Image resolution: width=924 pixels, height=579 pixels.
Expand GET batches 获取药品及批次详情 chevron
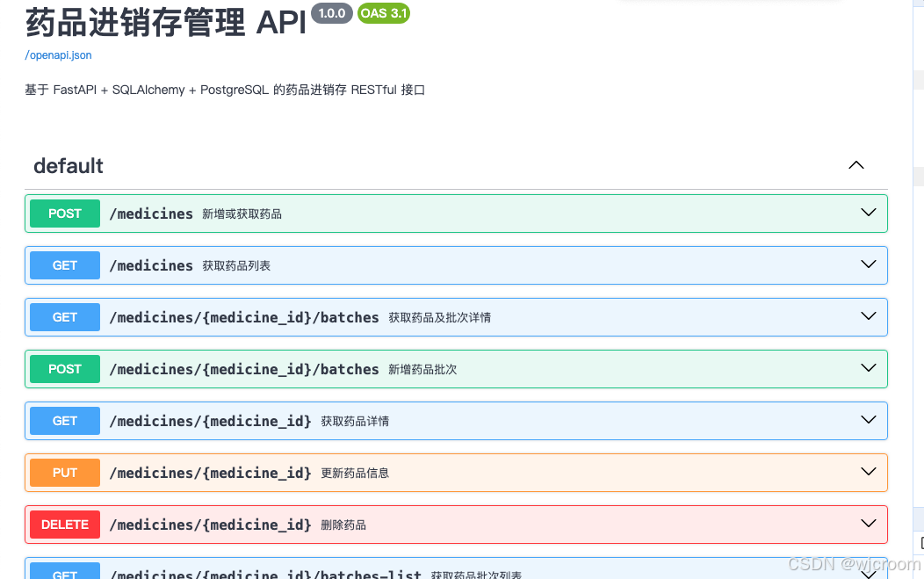[869, 316]
